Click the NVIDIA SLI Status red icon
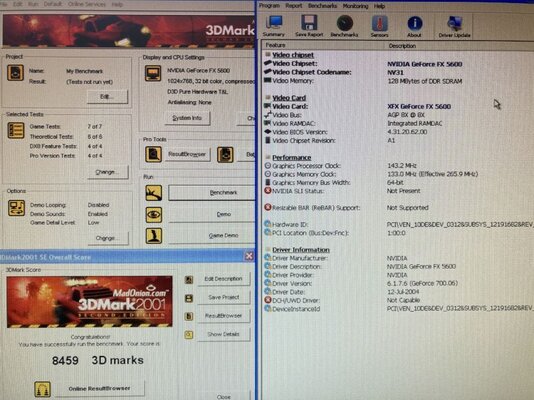Viewport: 534px width, 400px height. [268, 191]
